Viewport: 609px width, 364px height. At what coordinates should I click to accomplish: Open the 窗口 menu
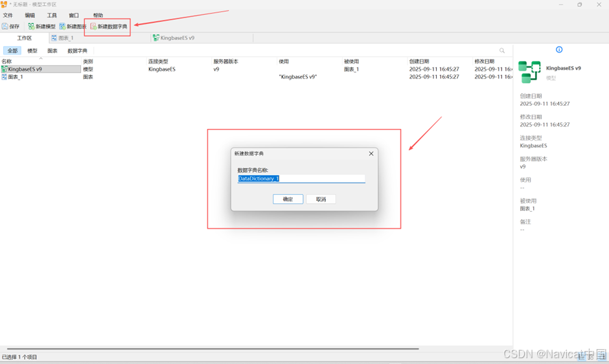[74, 16]
